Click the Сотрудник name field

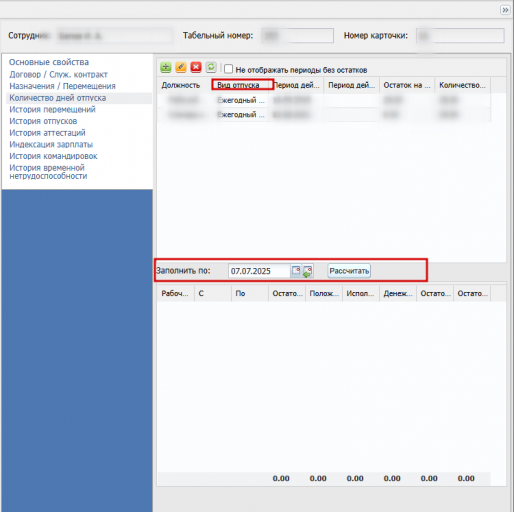(114, 36)
